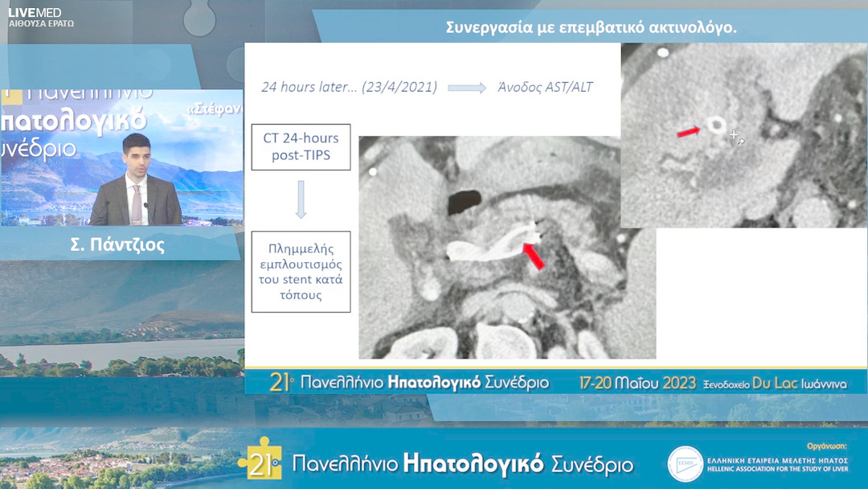The width and height of the screenshot is (868, 489).
Task: Click the Άνοδος AST/ALT text
Action: pyautogui.click(x=545, y=87)
